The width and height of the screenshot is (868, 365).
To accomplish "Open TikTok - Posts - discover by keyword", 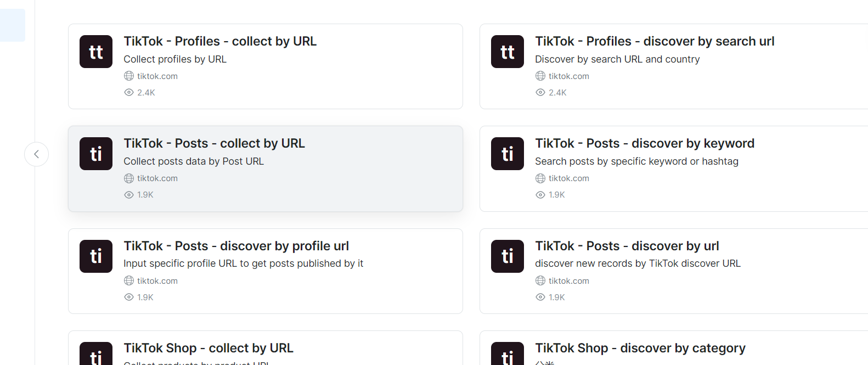I will tap(645, 143).
